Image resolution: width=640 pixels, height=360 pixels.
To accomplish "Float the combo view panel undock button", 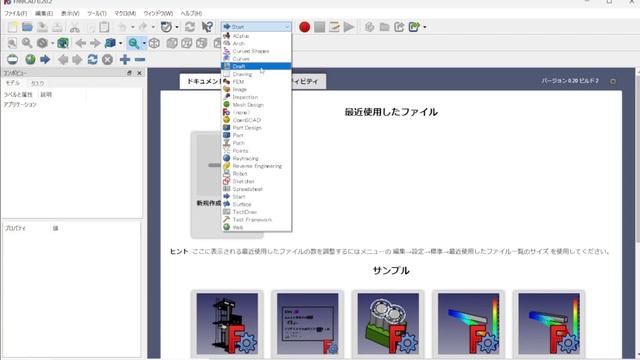I will tap(129, 73).
